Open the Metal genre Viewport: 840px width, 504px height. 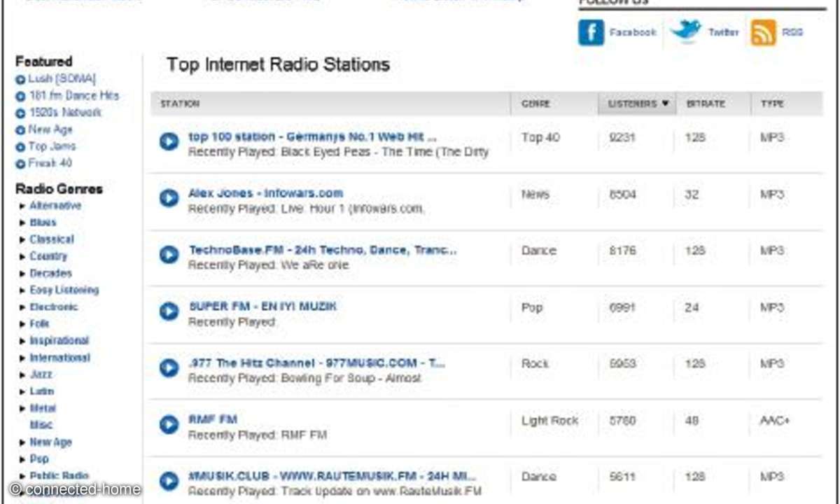43,408
